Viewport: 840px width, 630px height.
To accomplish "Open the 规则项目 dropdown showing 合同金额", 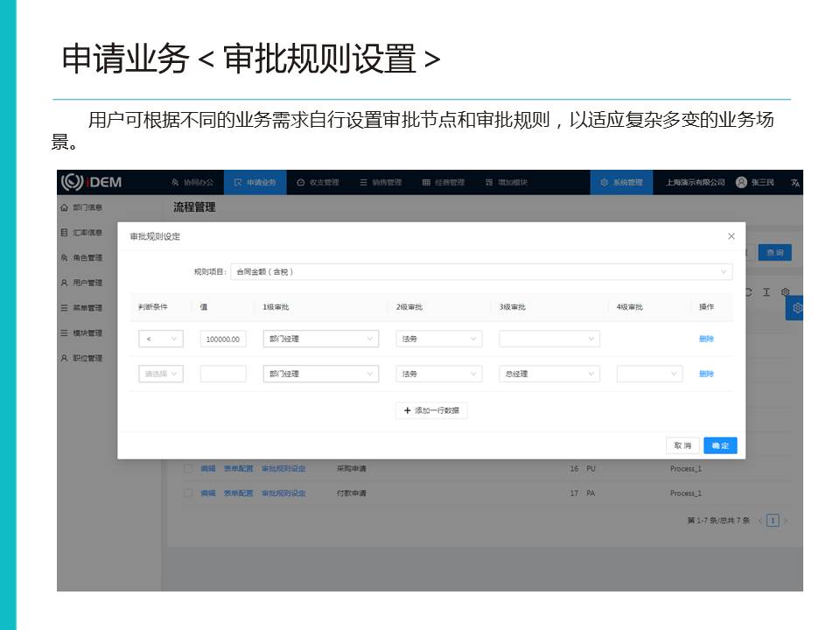I will (x=481, y=272).
